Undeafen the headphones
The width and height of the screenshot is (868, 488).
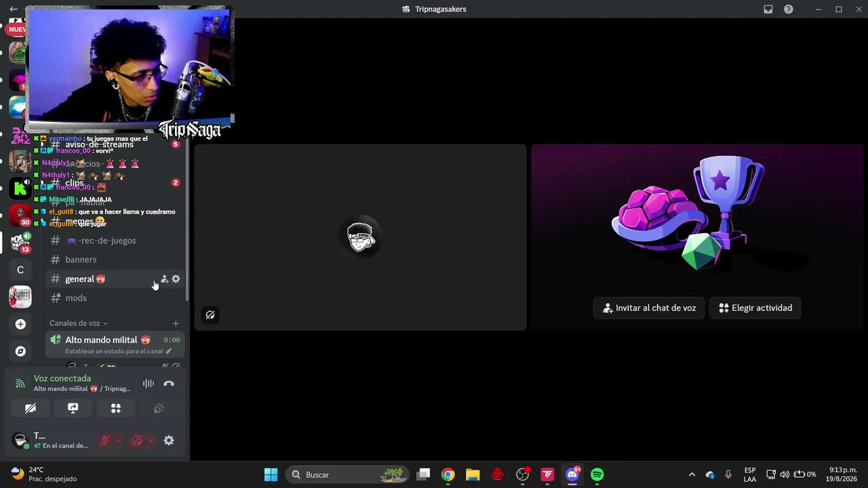coord(136,441)
